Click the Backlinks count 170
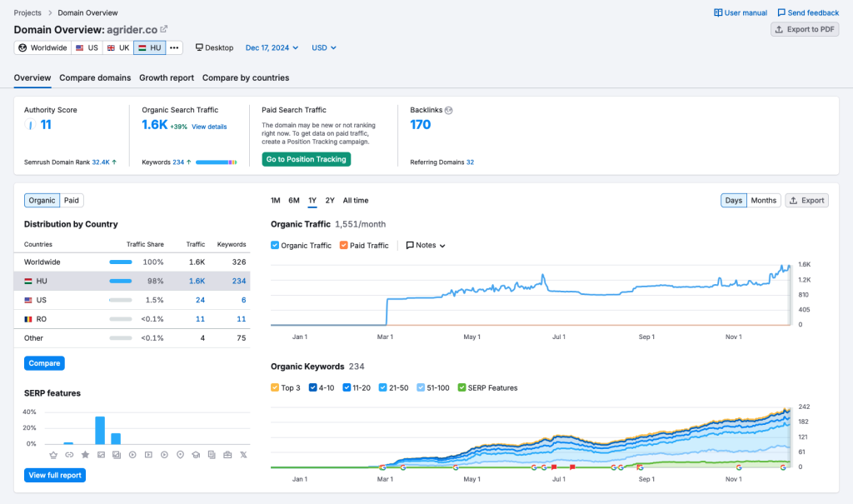This screenshot has width=853, height=504. 421,125
